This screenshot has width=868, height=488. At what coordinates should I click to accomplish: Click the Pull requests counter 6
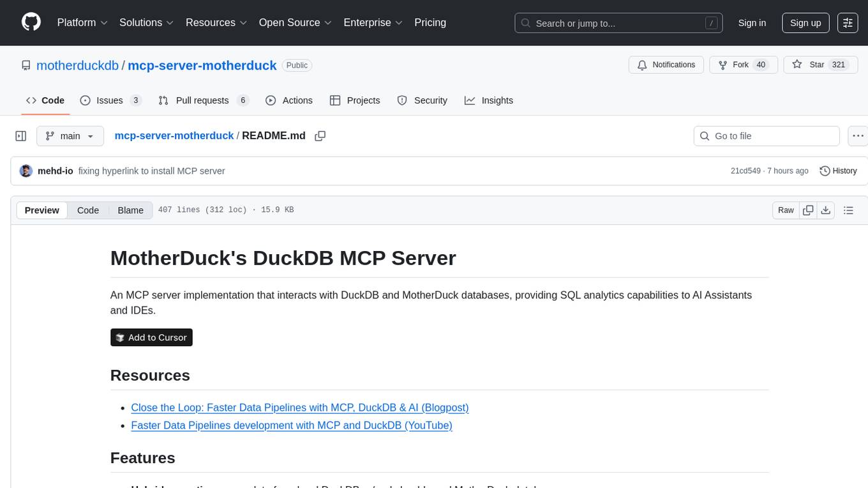242,100
